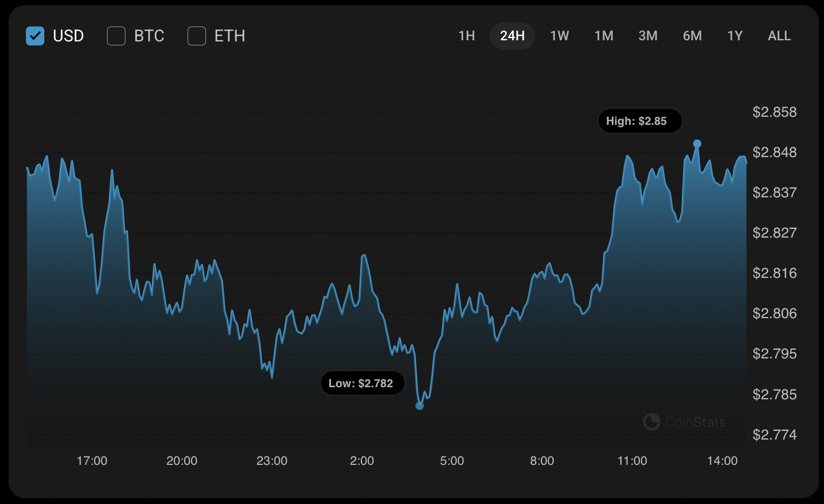Viewport: 824px width, 504px height.
Task: Click the 5:00 time axis label
Action: point(452,461)
